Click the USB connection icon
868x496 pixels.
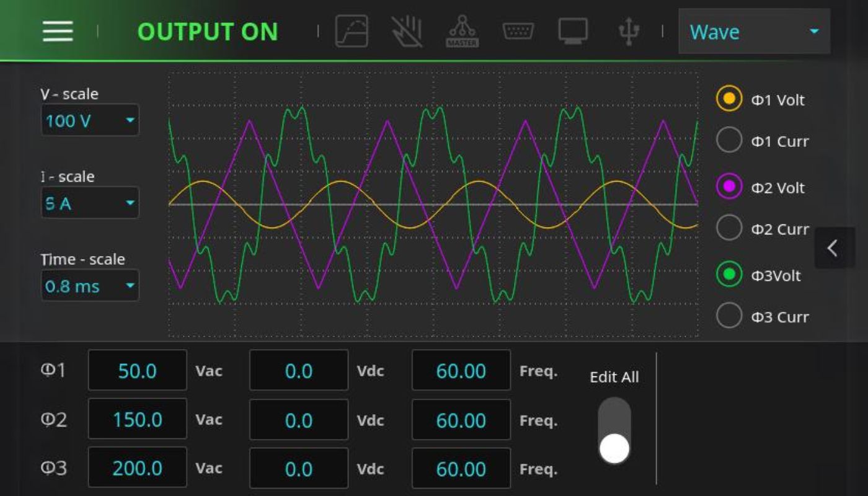tap(629, 31)
